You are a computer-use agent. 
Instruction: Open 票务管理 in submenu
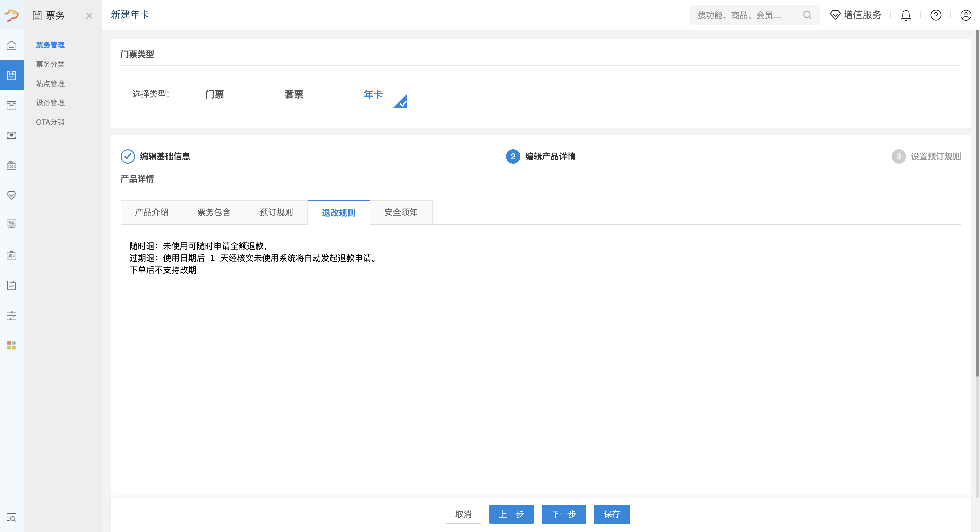tap(50, 45)
